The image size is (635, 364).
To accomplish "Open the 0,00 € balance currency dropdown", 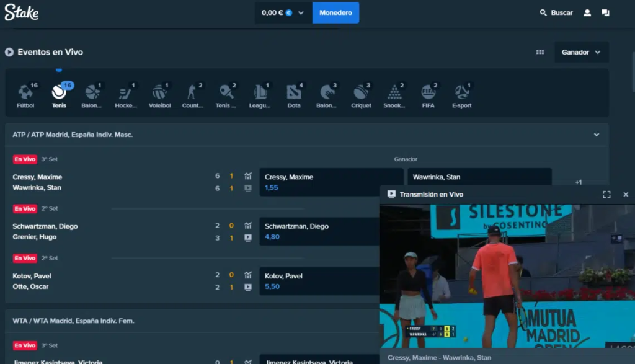I will pos(283,12).
